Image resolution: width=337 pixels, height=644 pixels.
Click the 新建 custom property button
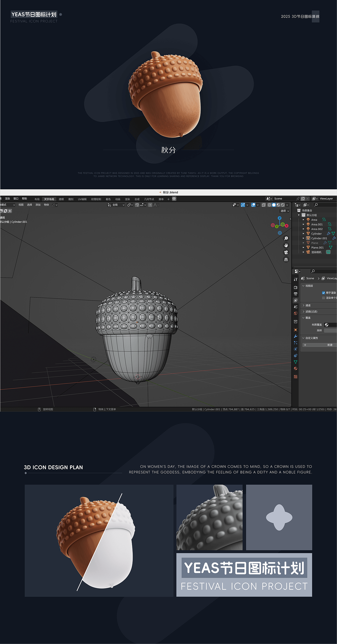(x=320, y=345)
